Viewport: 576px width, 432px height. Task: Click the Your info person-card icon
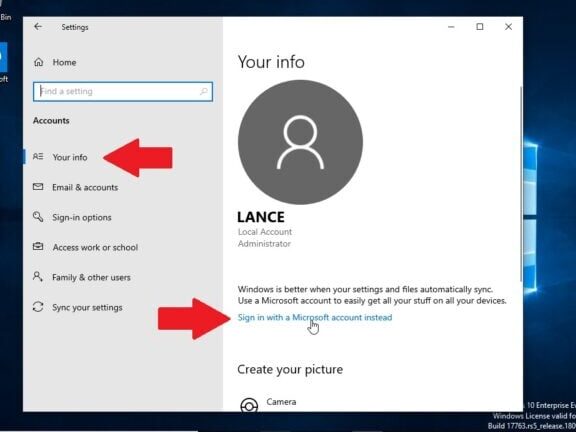(x=38, y=157)
